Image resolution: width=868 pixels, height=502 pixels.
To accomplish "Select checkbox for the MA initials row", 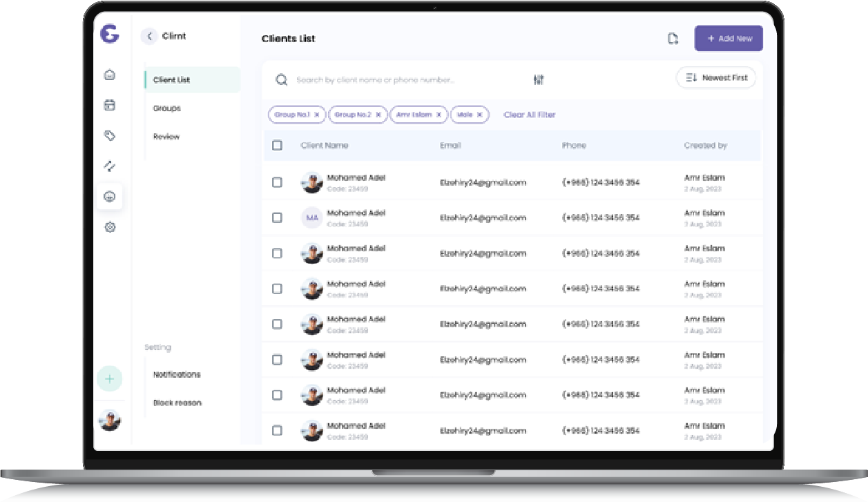I will [x=277, y=218].
